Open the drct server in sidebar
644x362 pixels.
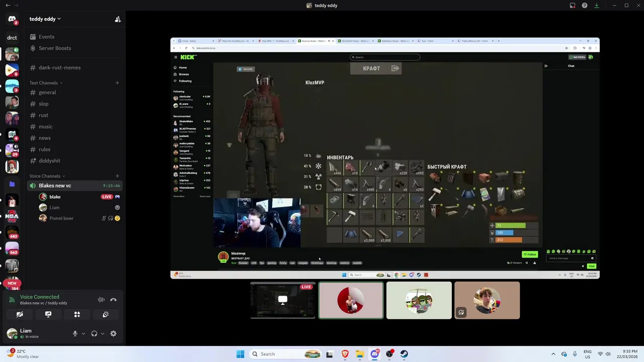[12, 38]
